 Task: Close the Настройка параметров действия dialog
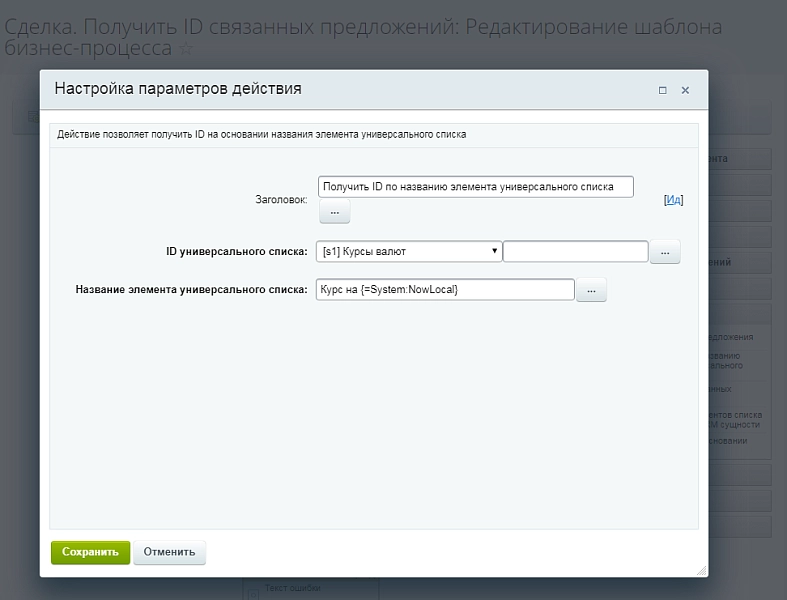pyautogui.click(x=685, y=90)
